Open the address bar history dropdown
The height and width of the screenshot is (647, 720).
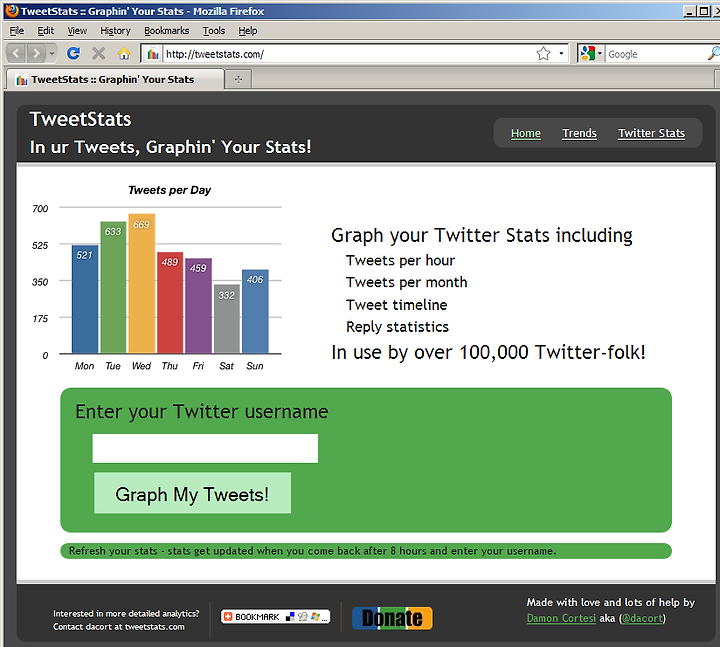(561, 54)
